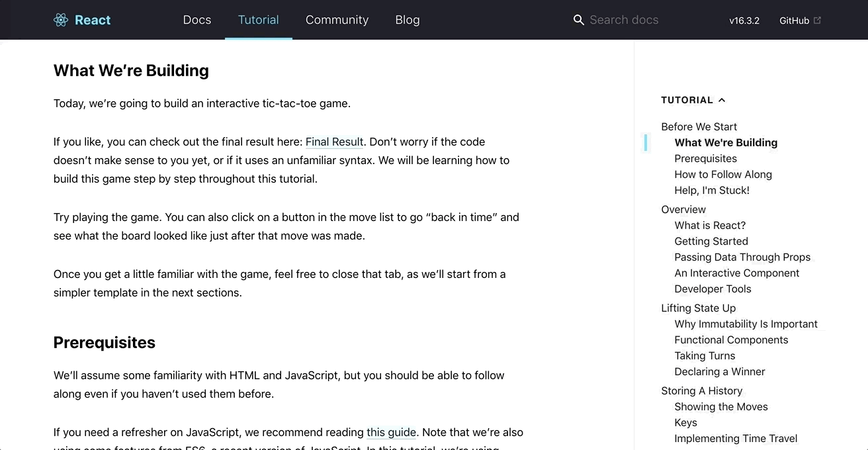Viewport: 868px width, 450px height.
Task: Open the Final Result link
Action: coord(334,142)
